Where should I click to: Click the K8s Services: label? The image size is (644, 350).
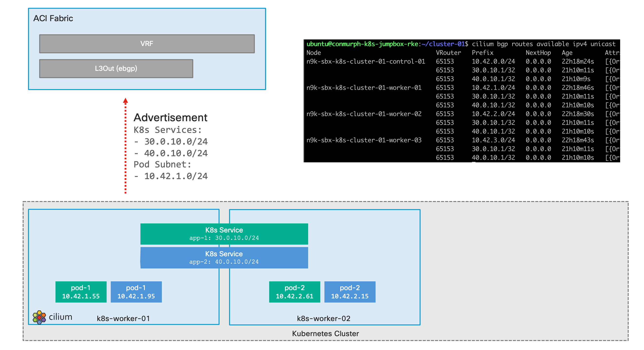[x=168, y=130]
